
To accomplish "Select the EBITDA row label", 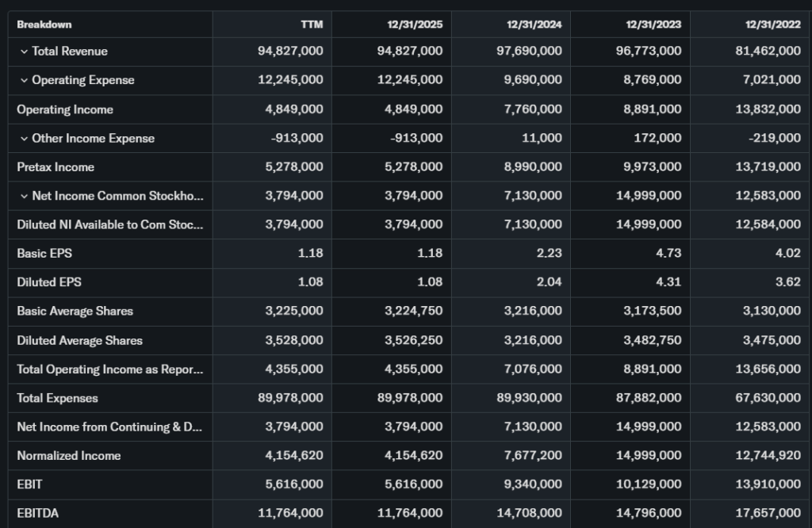I will [38, 514].
